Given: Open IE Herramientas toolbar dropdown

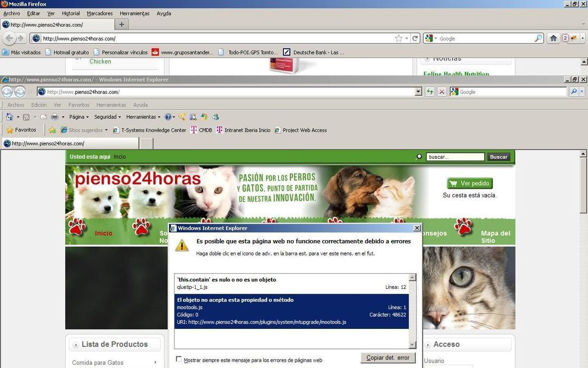Looking at the screenshot, I should [x=143, y=117].
